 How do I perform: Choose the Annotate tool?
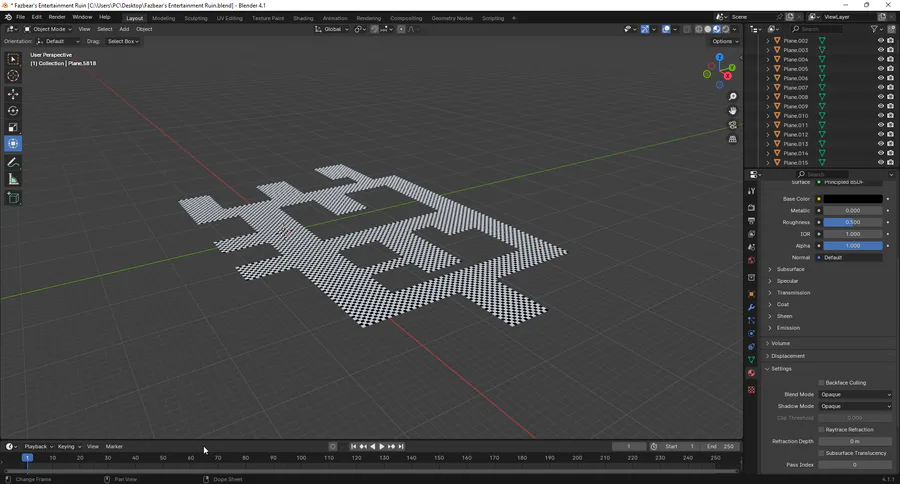coord(13,163)
